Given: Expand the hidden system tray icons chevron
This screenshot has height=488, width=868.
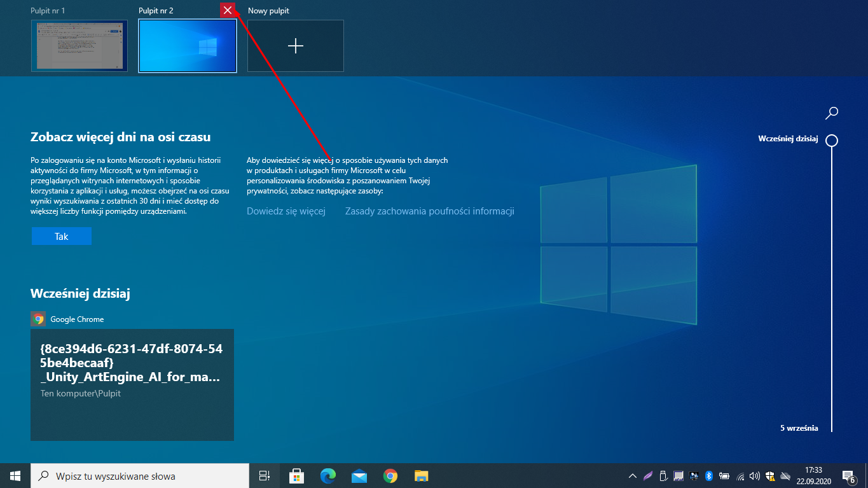Looking at the screenshot, I should point(632,475).
